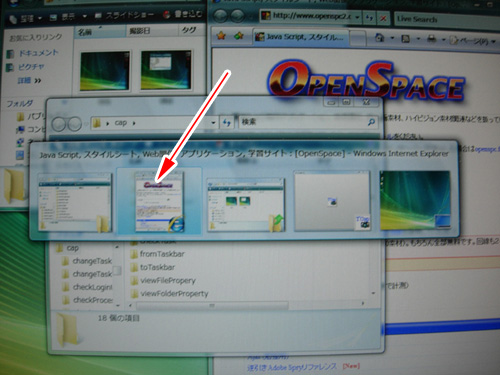Click the search magnifier in cap window
The width and height of the screenshot is (500, 375).
pos(371,122)
